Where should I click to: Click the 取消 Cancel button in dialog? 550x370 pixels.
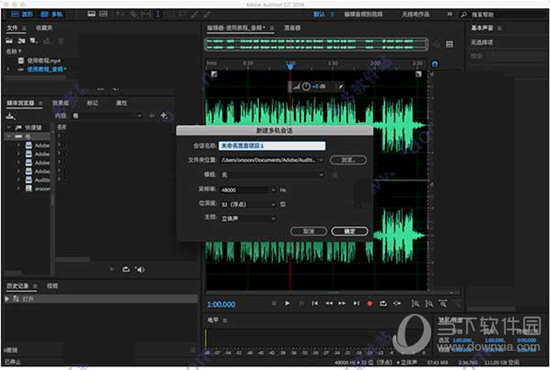pyautogui.click(x=309, y=231)
